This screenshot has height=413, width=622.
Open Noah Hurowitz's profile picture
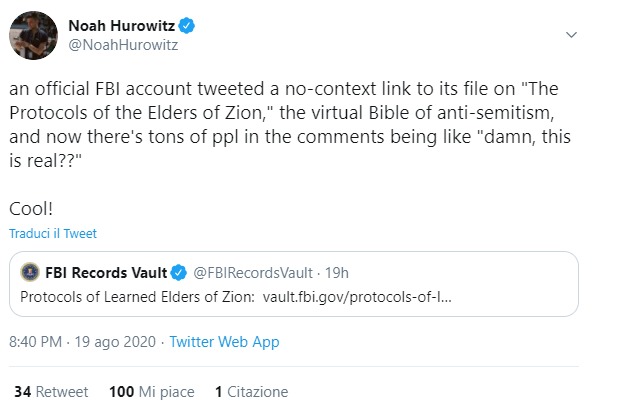pos(33,35)
